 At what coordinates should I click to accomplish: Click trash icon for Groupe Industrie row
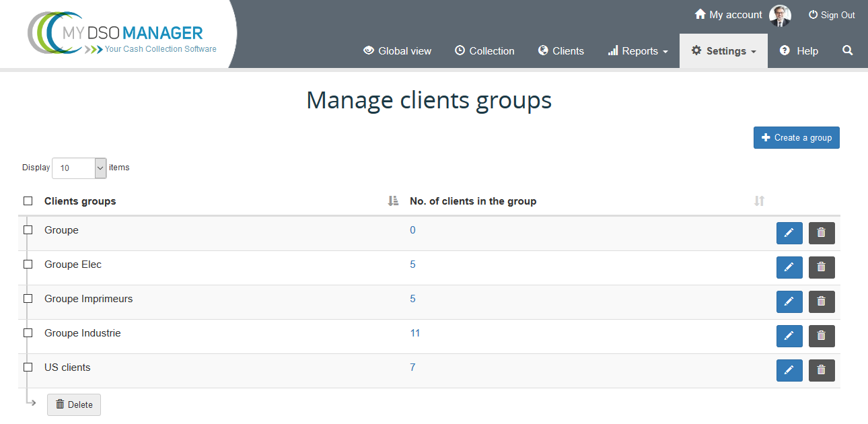tap(821, 336)
